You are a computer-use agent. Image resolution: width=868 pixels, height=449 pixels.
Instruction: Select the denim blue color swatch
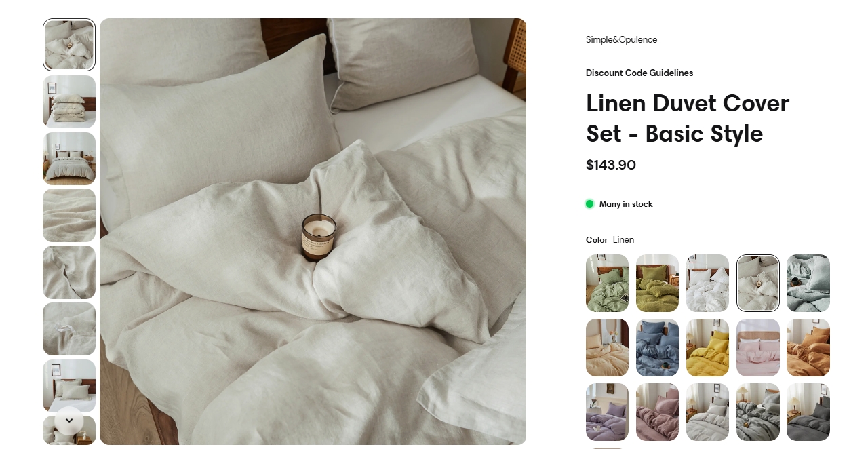pos(658,347)
